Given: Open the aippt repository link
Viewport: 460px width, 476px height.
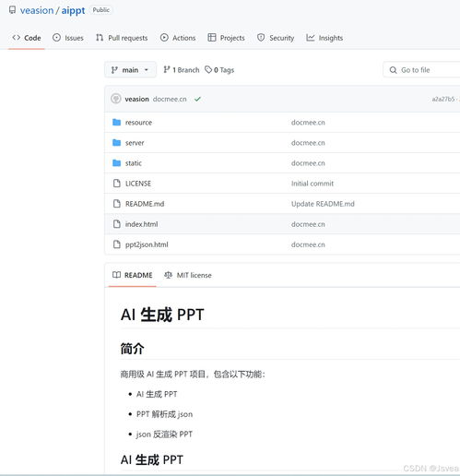Looking at the screenshot, I should [x=73, y=10].
